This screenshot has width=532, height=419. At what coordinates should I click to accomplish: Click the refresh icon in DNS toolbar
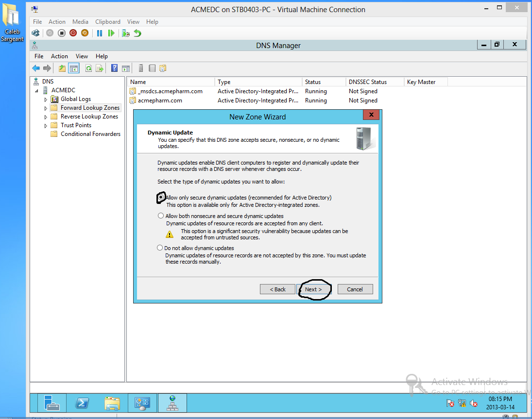pyautogui.click(x=88, y=68)
